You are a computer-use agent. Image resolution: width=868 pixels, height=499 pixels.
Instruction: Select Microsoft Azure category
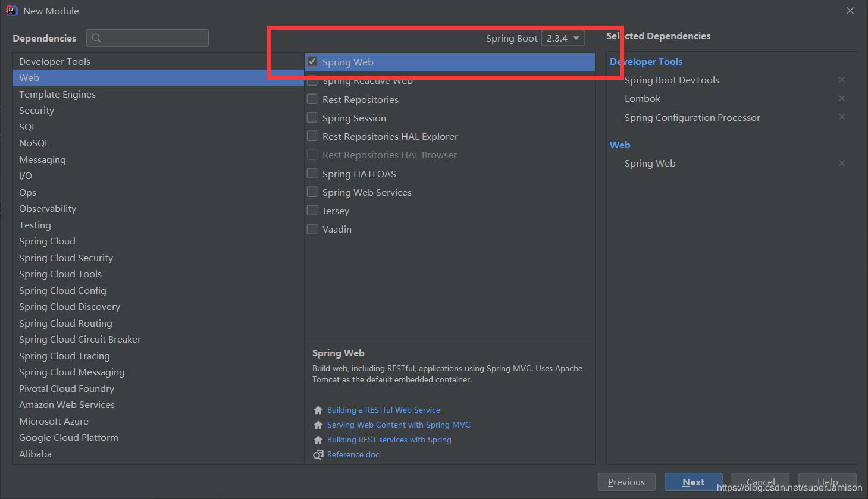[158, 421]
